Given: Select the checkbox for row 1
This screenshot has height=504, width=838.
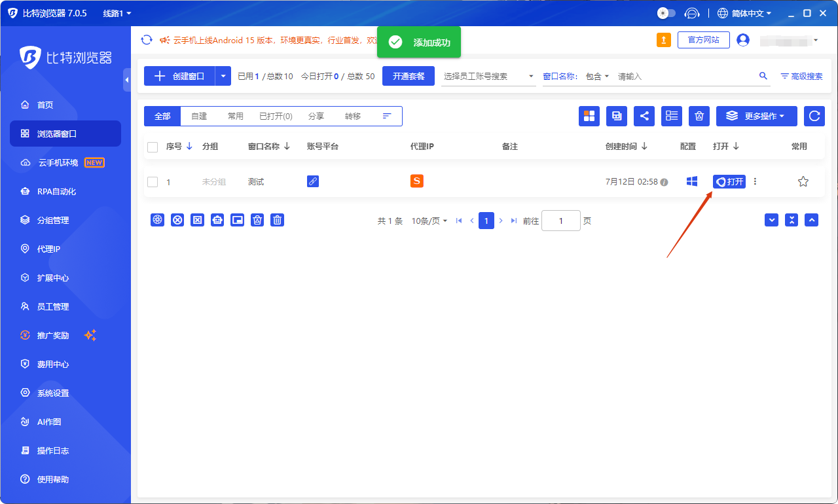Looking at the screenshot, I should click(153, 182).
